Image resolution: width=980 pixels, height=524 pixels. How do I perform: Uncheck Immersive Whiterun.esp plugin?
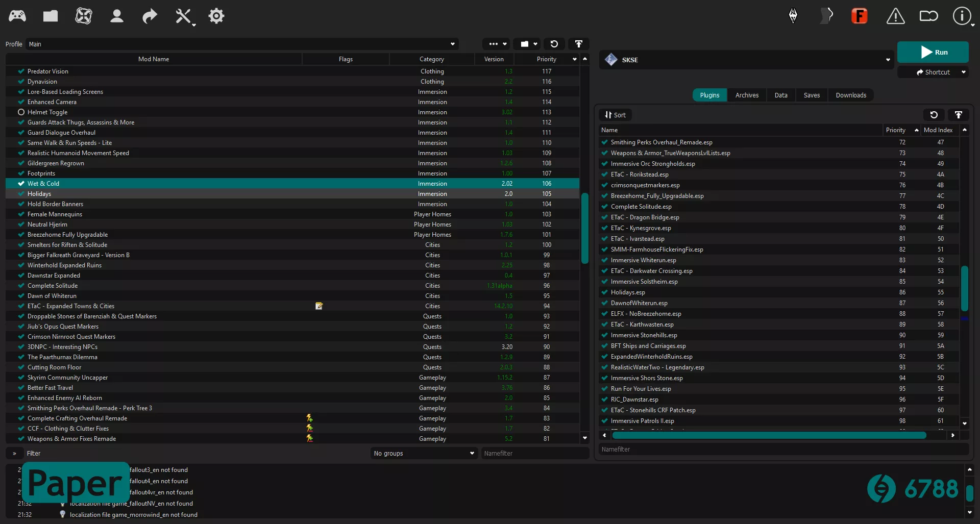605,260
